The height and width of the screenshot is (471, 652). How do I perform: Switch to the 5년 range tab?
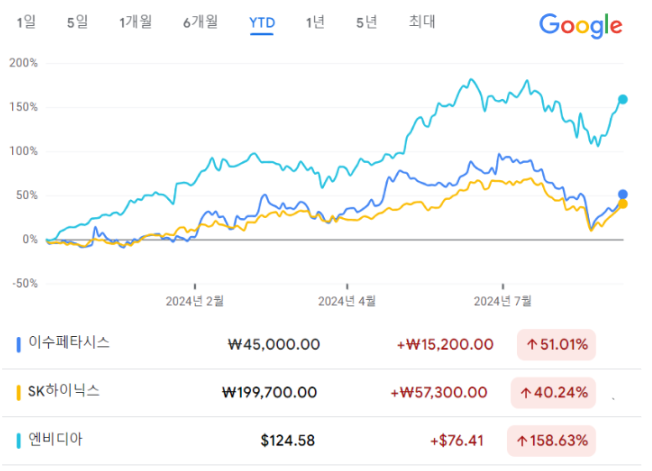tap(367, 22)
